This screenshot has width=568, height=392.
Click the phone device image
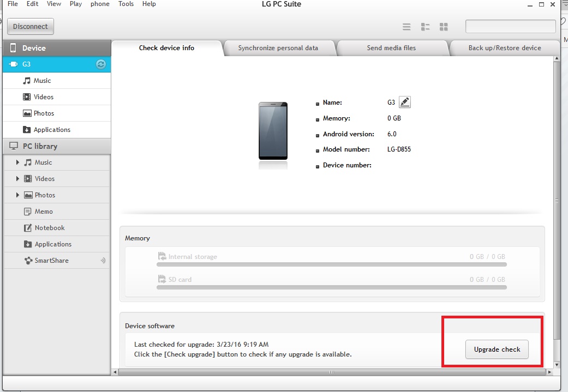[273, 131]
